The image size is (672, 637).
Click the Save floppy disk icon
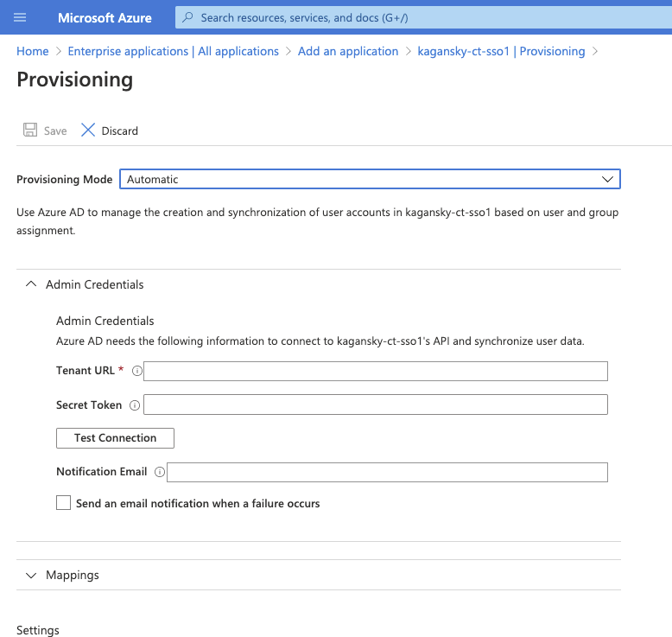[x=30, y=130]
